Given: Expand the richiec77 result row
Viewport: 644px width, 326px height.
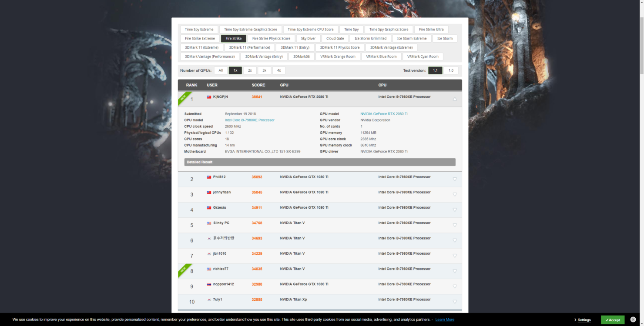Looking at the screenshot, I should (455, 271).
